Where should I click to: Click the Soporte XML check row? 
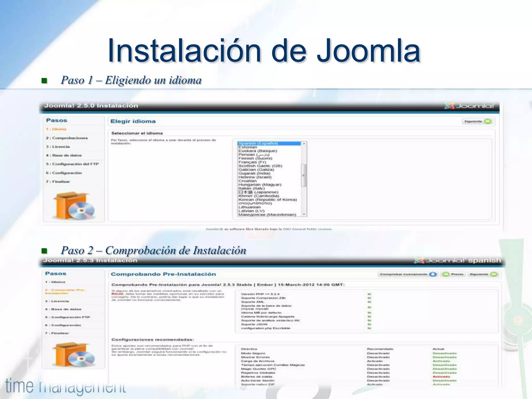pyautogui.click(x=306, y=302)
